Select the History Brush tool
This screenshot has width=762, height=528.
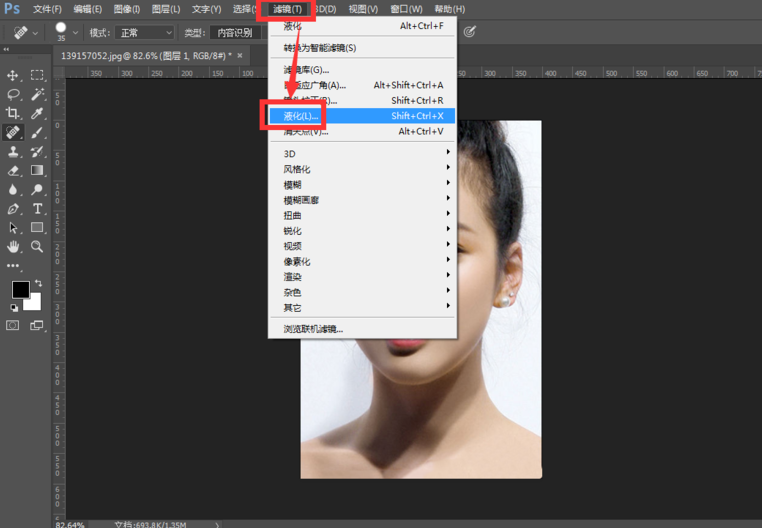click(x=37, y=151)
